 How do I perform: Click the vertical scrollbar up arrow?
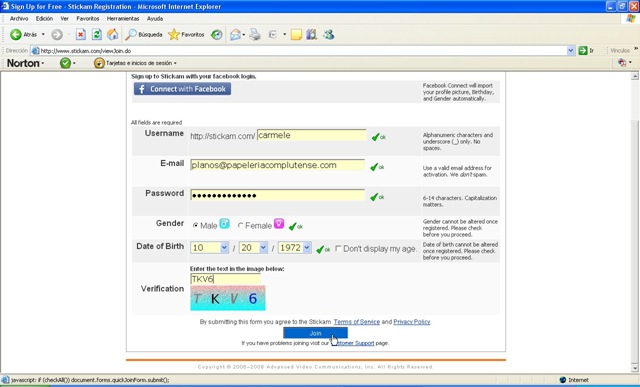coord(635,76)
